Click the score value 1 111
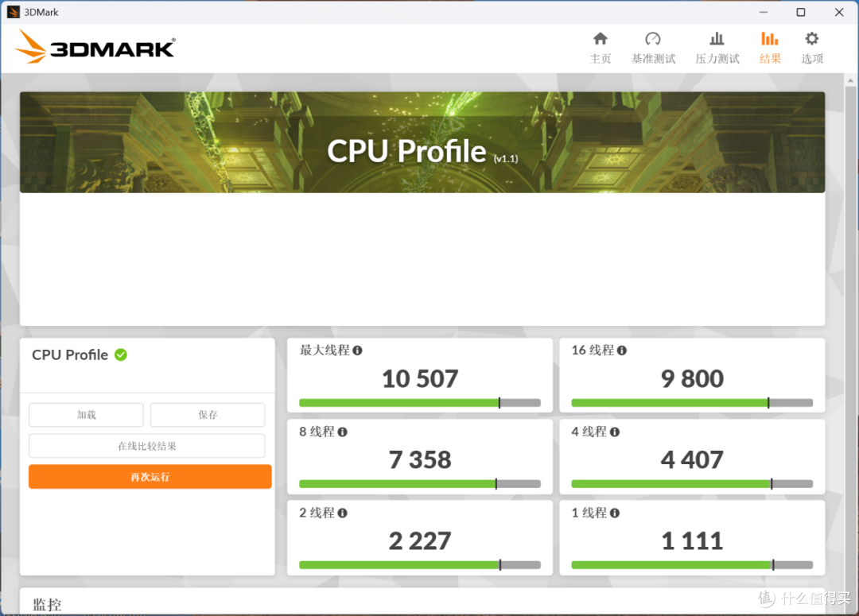Screen dimensions: 859x616 [692, 541]
